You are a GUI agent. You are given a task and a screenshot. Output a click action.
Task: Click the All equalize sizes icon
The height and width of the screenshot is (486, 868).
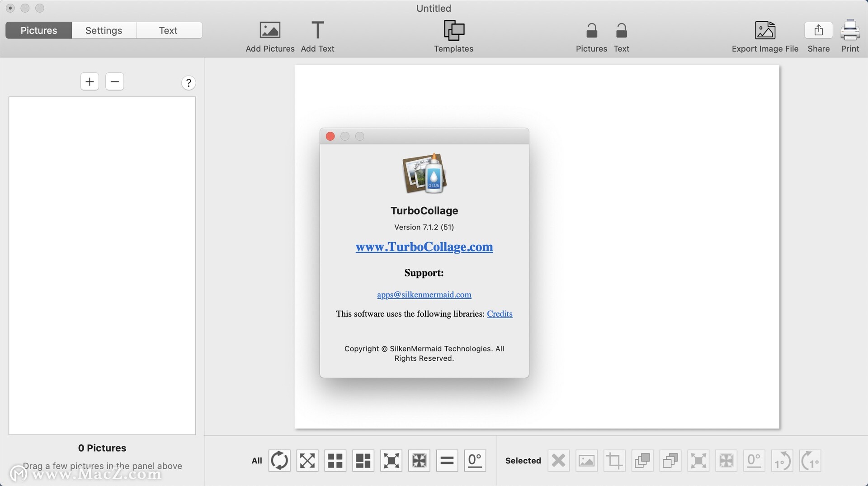(447, 461)
